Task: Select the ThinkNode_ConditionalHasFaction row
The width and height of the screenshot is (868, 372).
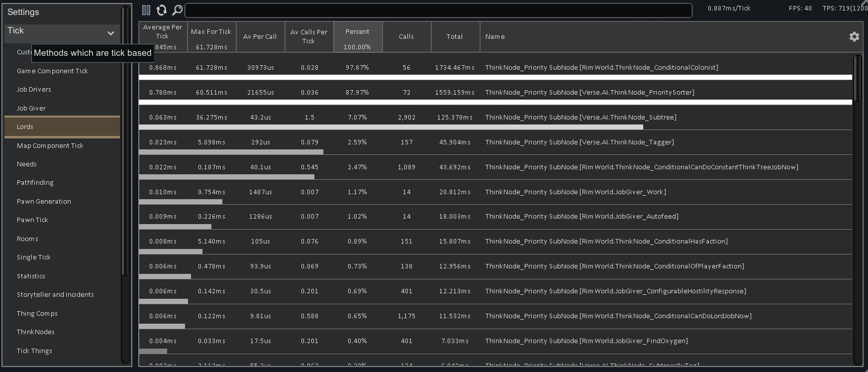Action: (495, 242)
